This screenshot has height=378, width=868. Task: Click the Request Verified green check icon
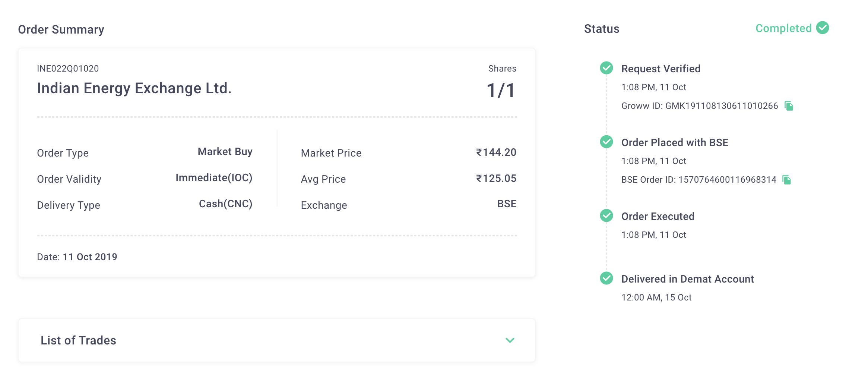coord(606,68)
